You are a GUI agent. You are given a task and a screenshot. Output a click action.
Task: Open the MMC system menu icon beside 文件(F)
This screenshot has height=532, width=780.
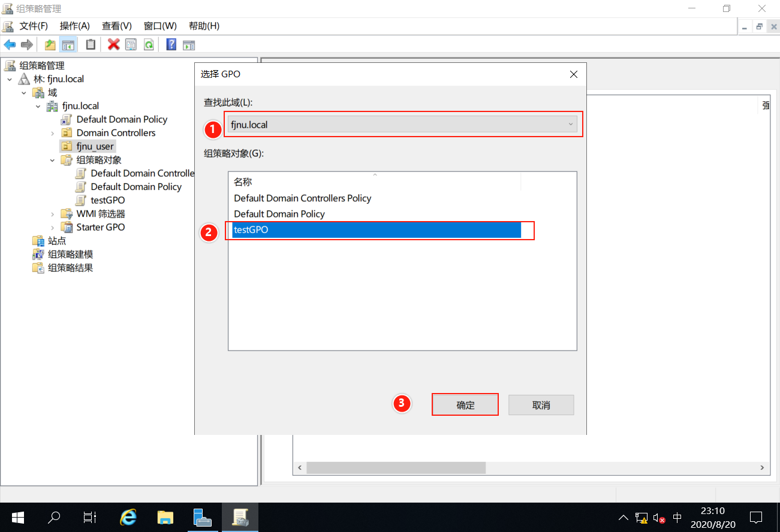tap(8, 26)
